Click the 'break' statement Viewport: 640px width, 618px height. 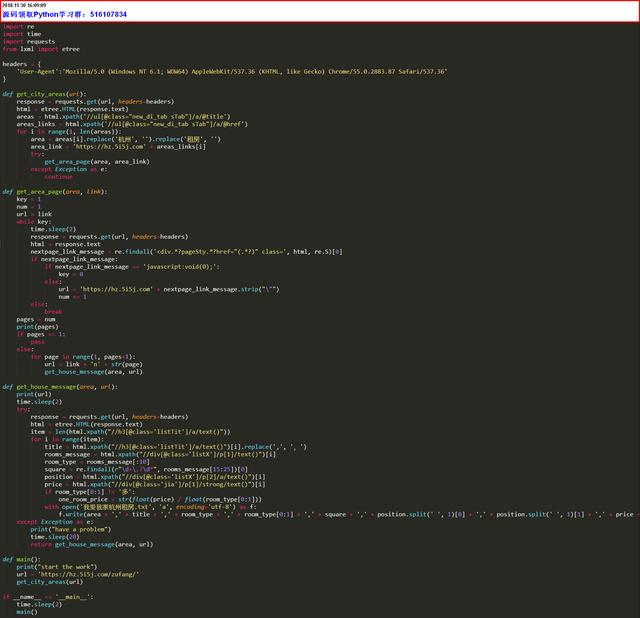click(53, 311)
